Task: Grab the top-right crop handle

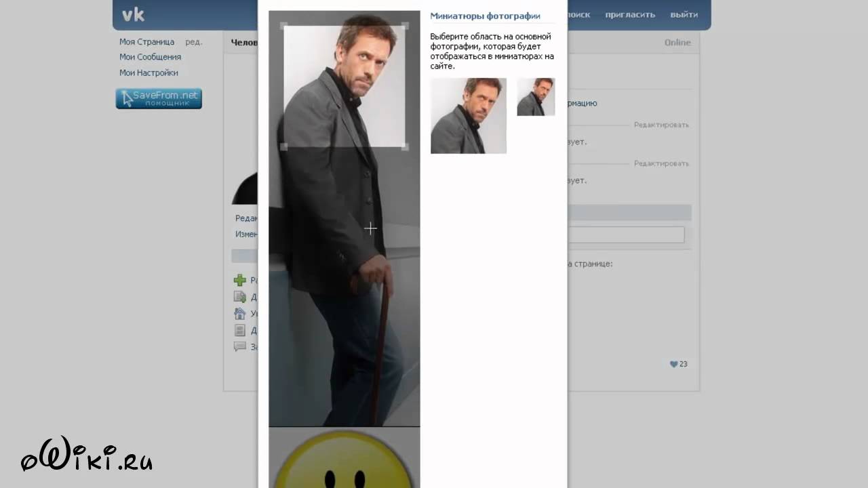Action: click(x=406, y=26)
